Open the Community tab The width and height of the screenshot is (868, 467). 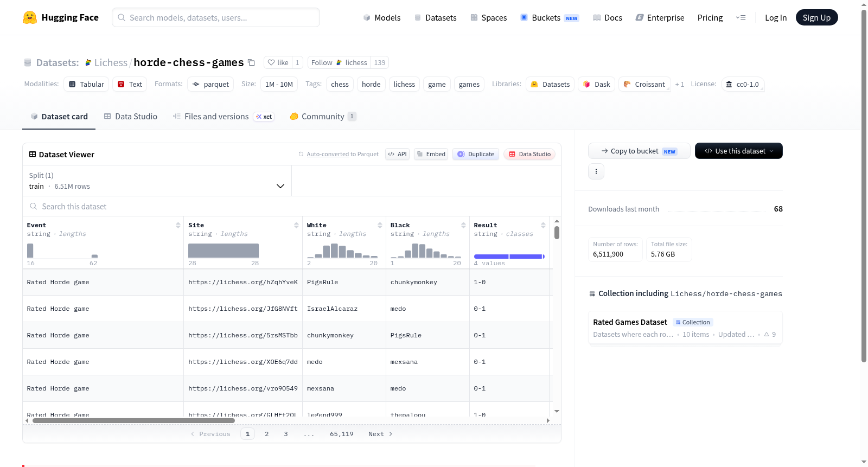(323, 117)
